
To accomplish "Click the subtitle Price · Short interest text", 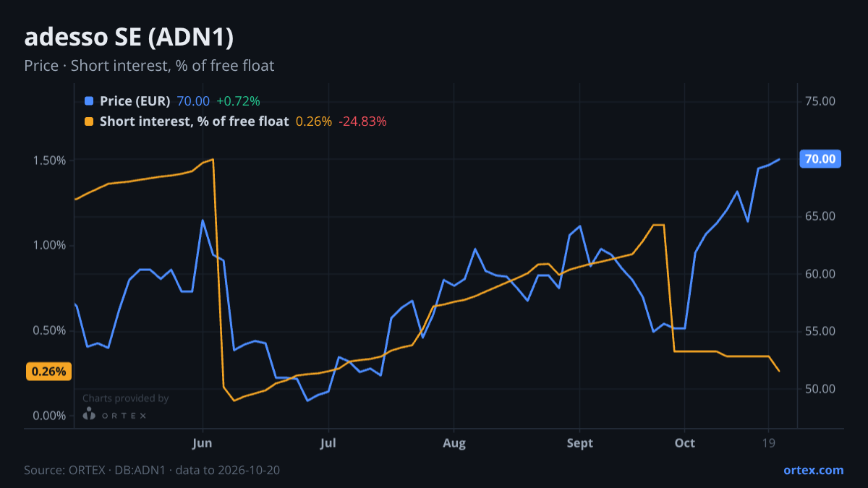I will pos(149,66).
